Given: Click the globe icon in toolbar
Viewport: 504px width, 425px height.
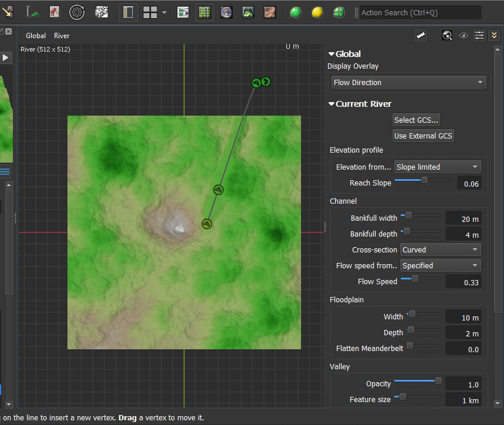Looking at the screenshot, I should 226,12.
